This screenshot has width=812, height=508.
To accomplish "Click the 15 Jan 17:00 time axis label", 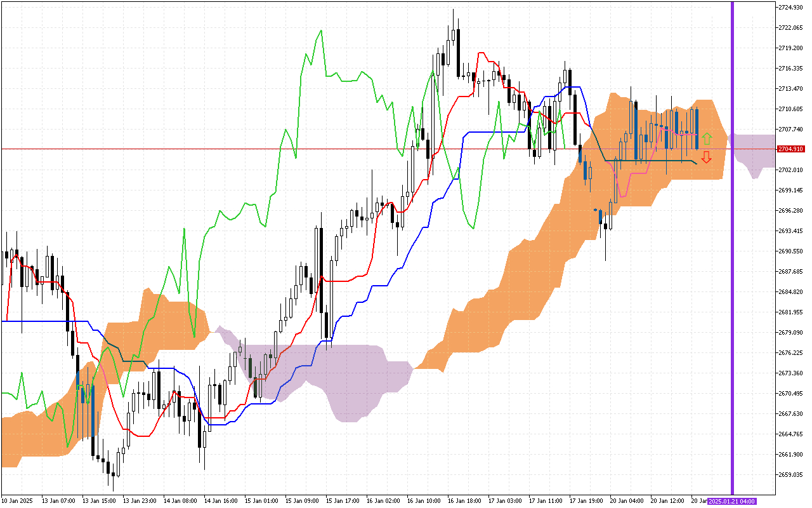I will [342, 501].
